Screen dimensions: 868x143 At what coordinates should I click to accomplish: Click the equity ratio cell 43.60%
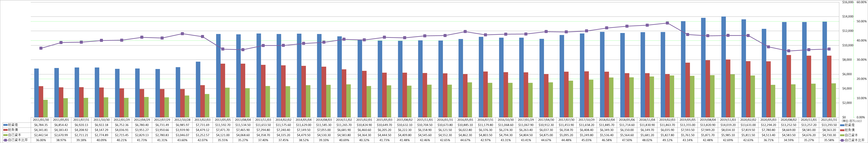(x=182, y=140)
